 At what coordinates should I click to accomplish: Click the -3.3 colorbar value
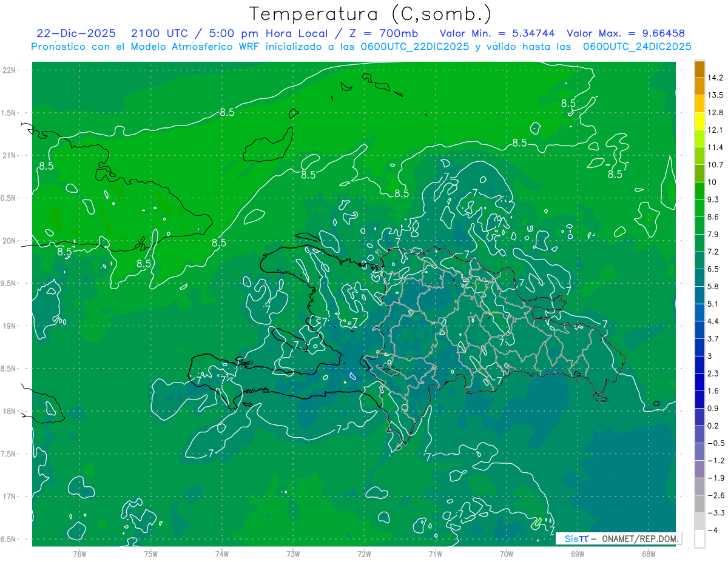716,513
